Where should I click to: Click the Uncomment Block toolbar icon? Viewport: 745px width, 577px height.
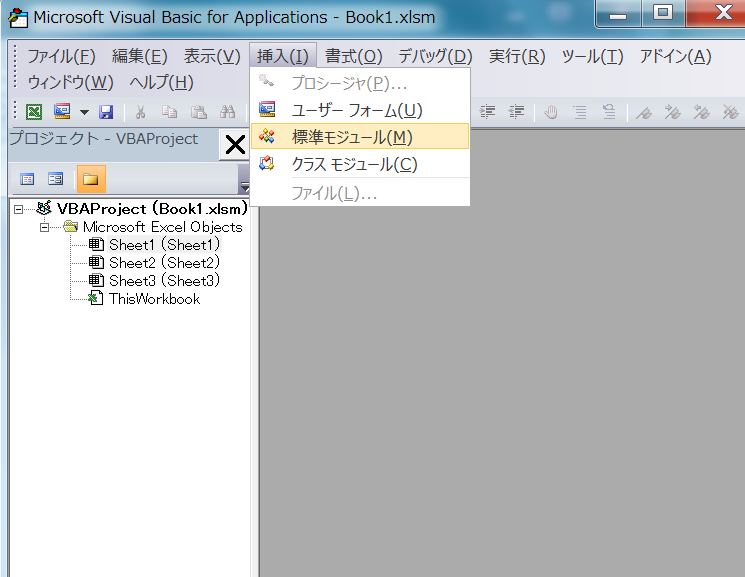click(609, 112)
